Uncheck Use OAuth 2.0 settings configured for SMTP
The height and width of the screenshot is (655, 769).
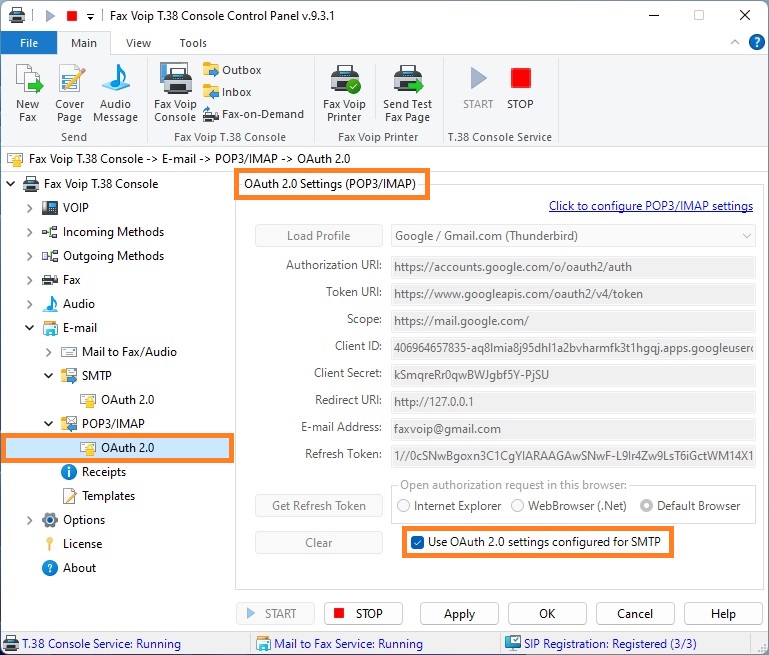pos(417,542)
